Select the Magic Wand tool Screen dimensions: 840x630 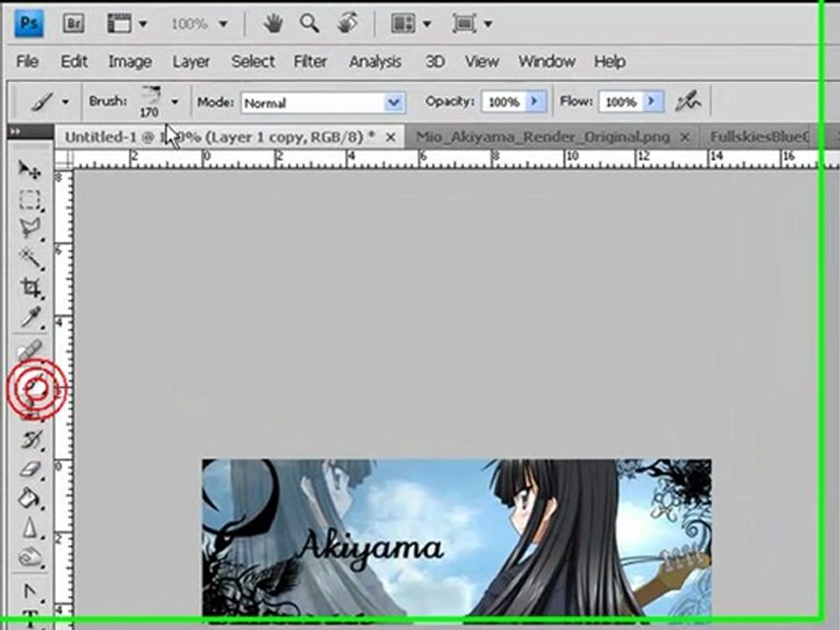31,258
